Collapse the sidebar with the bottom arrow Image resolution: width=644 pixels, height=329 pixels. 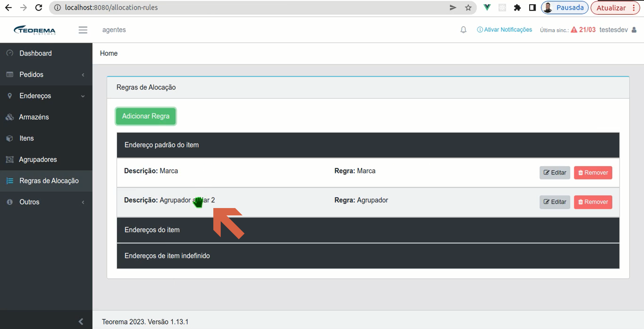point(80,321)
